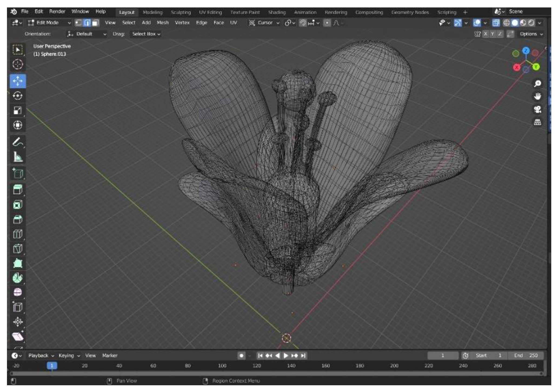Switch to the Sculpting workspace tab
558x392 pixels.
[x=181, y=12]
